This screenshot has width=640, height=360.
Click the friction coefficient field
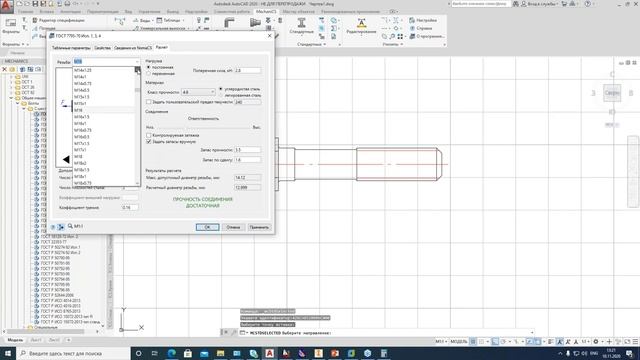pos(130,207)
